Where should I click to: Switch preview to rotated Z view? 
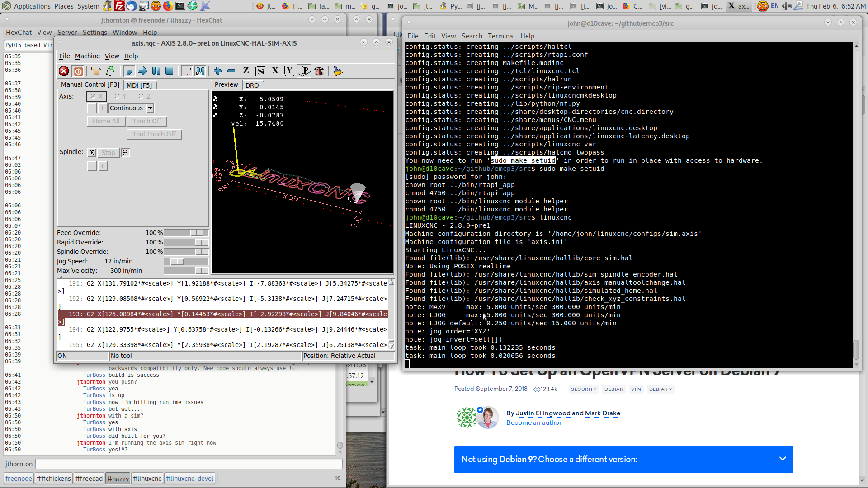(x=259, y=71)
